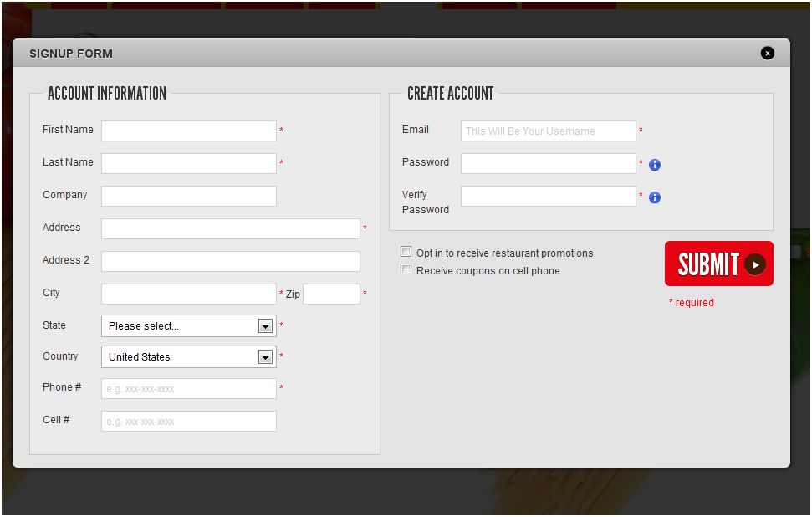The image size is (812, 517).
Task: Click the "First Name" label
Action: coord(68,130)
